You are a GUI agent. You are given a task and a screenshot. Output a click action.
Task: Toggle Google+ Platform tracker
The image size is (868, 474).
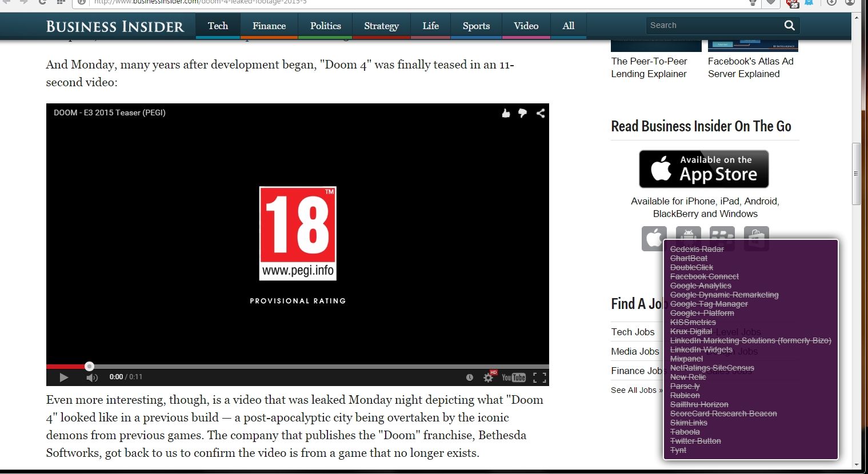[x=702, y=313]
